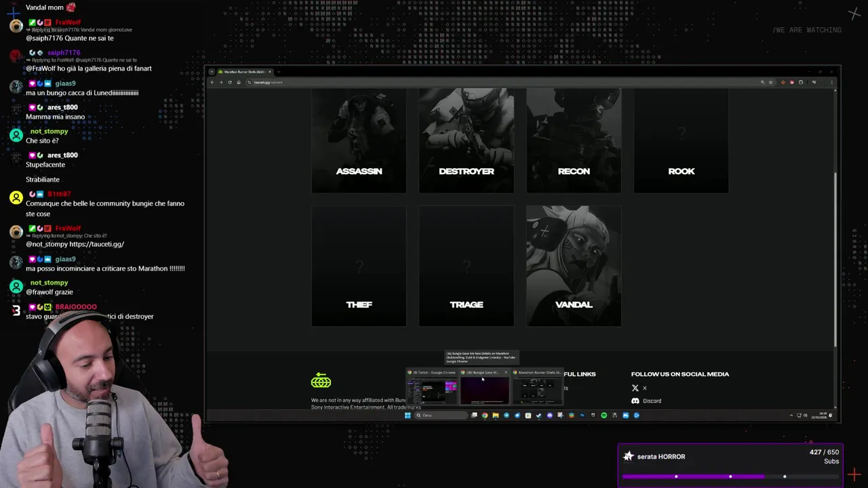Click the zoom magnifier icon in address bar

click(x=763, y=82)
